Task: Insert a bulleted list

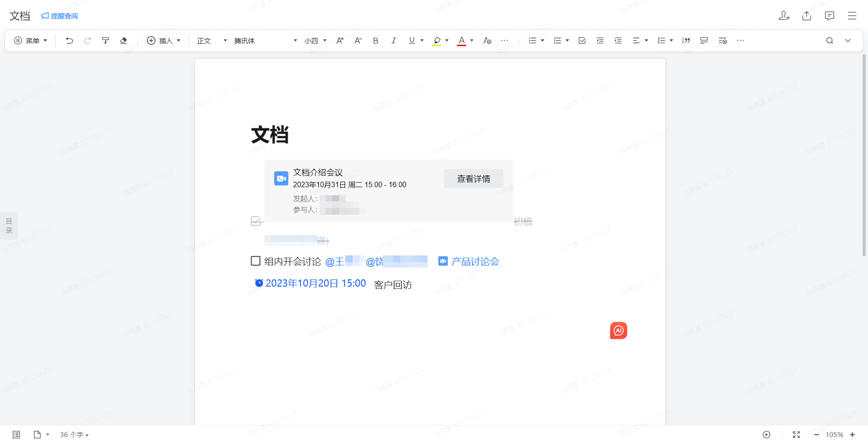Action: [x=533, y=41]
